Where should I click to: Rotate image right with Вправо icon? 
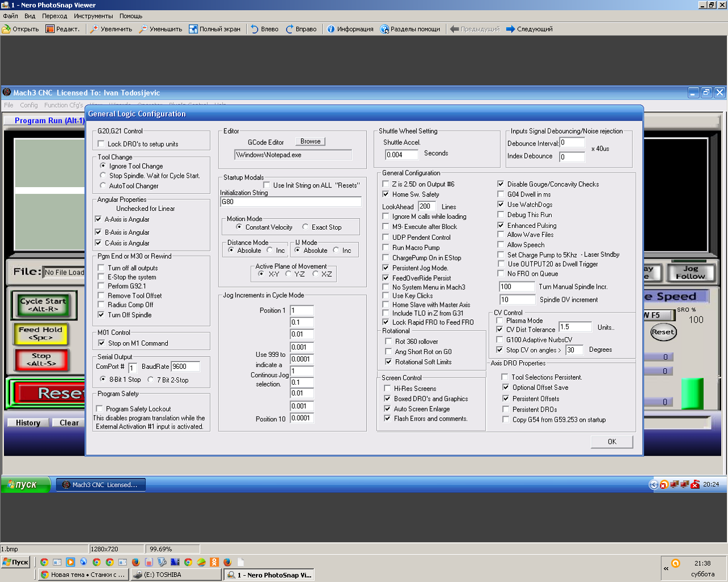click(x=289, y=29)
